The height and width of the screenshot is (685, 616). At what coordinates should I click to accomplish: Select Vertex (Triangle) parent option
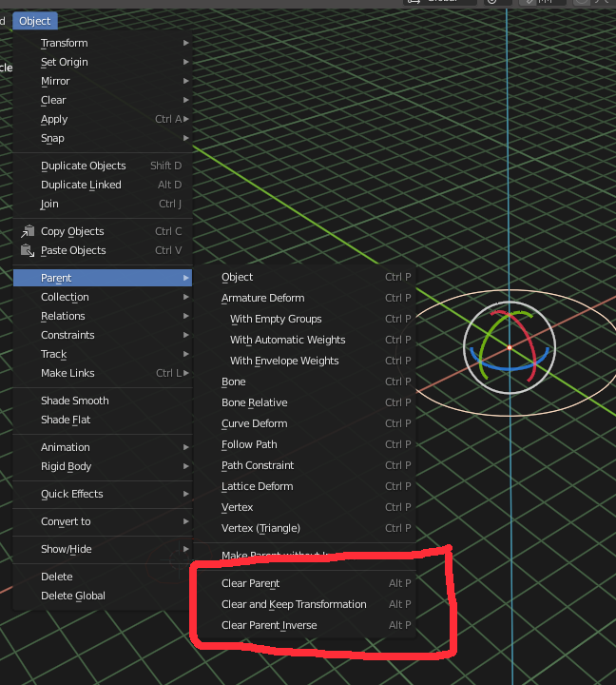pyautogui.click(x=305, y=528)
